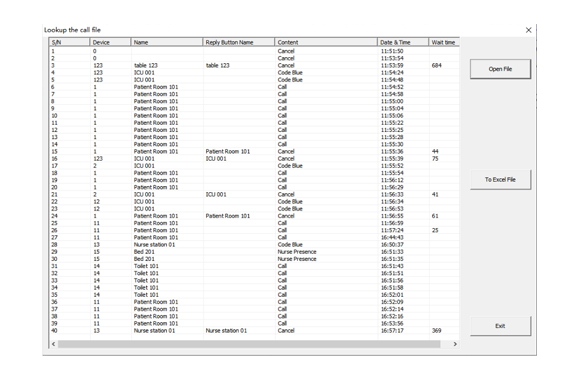
Task: Select time 16:57:17 in row 40
Action: (x=392, y=330)
